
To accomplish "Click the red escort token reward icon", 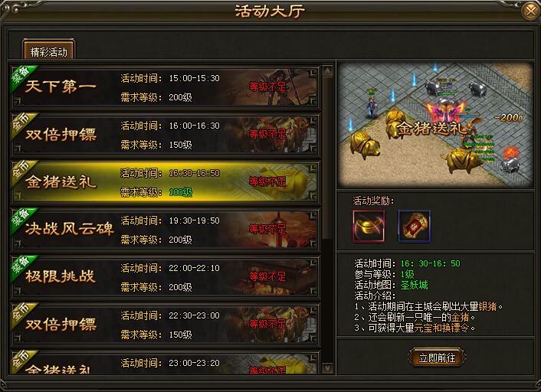I will 414,226.
